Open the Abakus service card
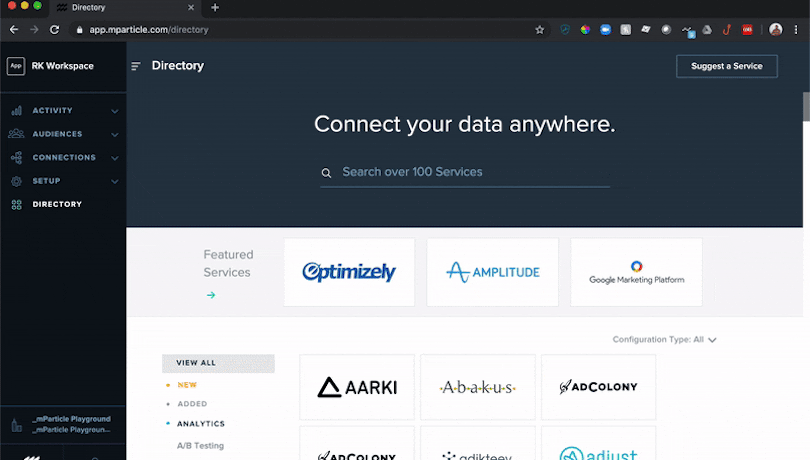The height and width of the screenshot is (460, 810). pyautogui.click(x=478, y=387)
